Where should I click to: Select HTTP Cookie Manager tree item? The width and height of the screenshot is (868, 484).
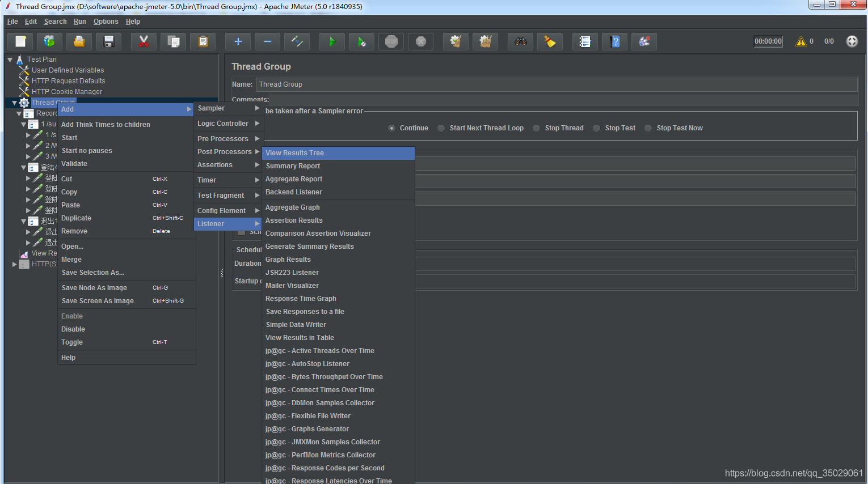[67, 92]
